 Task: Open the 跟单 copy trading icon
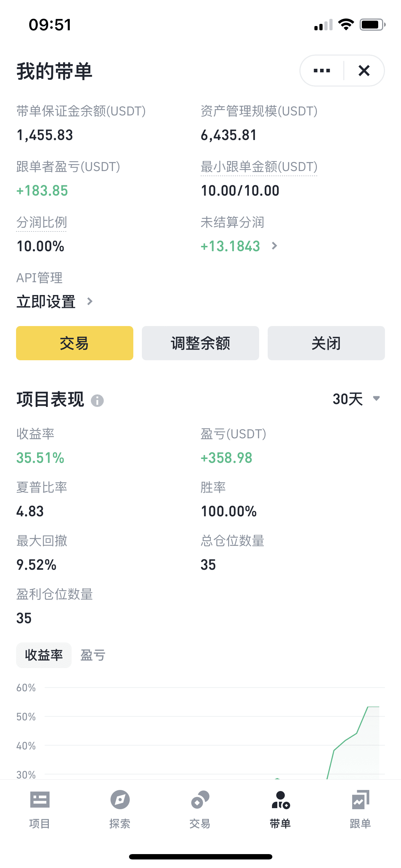coord(360,800)
